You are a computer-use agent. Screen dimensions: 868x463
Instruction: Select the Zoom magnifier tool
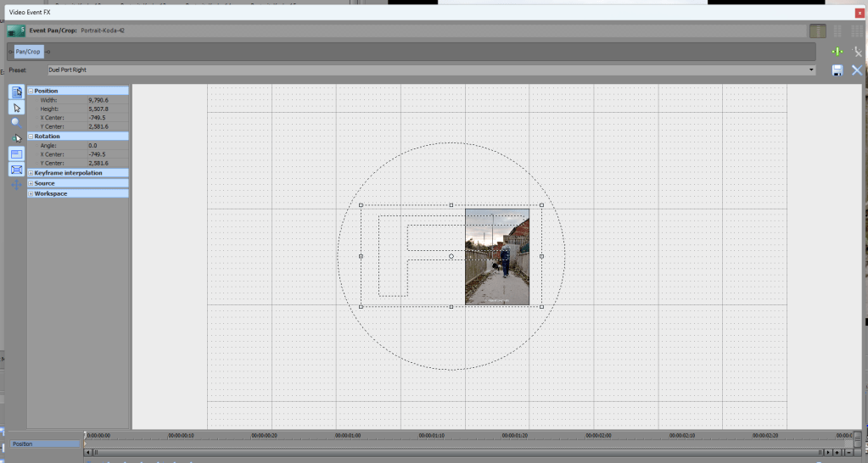(16, 122)
